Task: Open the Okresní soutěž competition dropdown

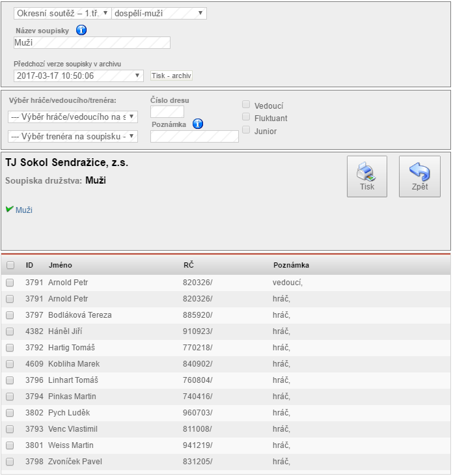Action: [62, 14]
